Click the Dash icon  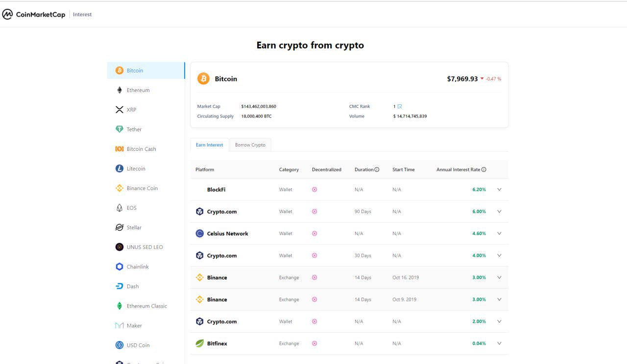[120, 286]
